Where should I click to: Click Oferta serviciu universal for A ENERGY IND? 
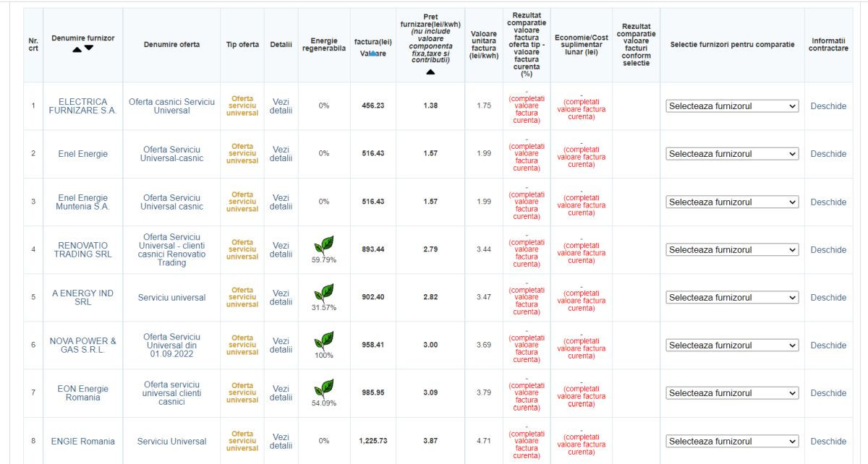pos(242,297)
